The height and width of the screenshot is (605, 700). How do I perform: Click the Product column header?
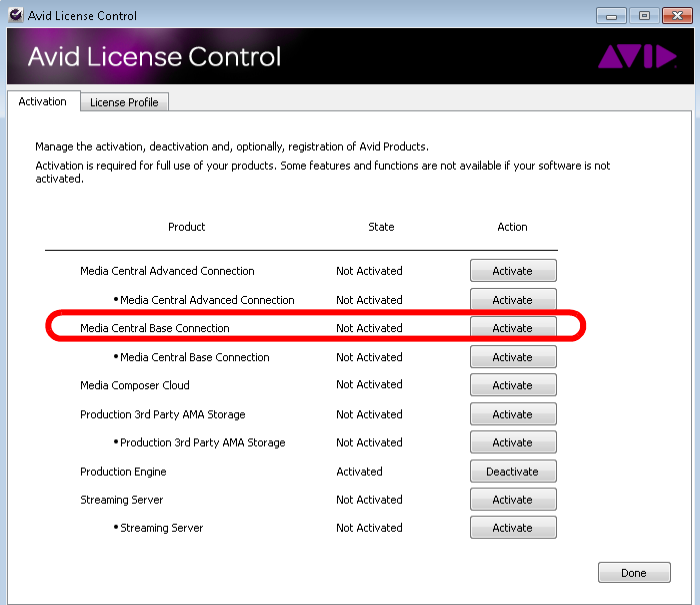(186, 227)
